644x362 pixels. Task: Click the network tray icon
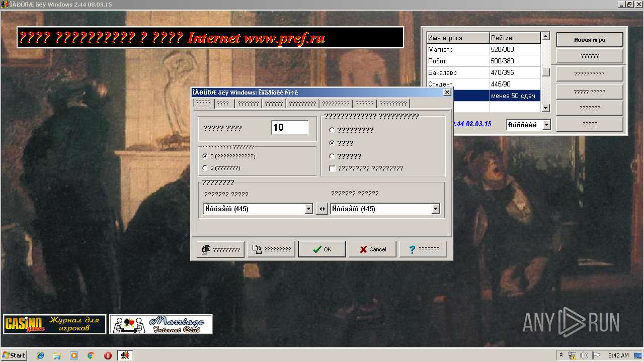[x=572, y=355]
